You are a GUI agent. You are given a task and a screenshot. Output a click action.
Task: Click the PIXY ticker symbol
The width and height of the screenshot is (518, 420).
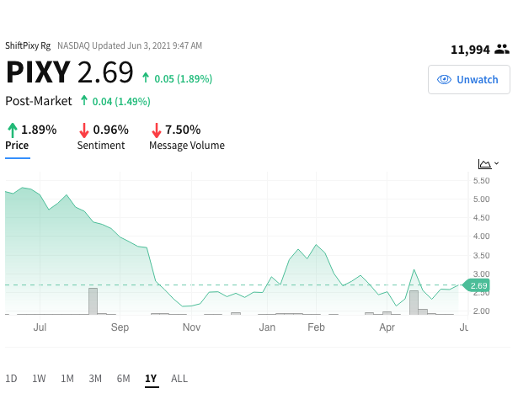[38, 72]
